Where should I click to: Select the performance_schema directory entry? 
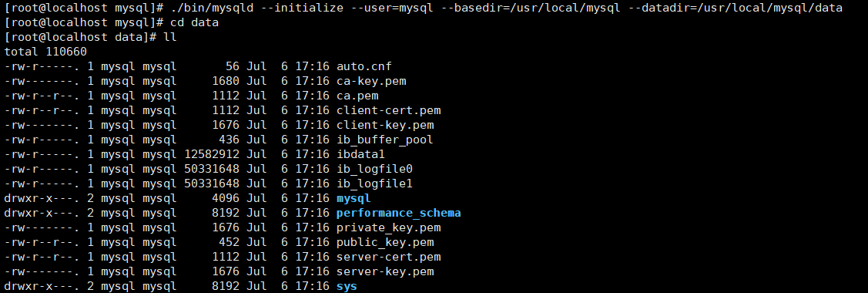coord(399,214)
